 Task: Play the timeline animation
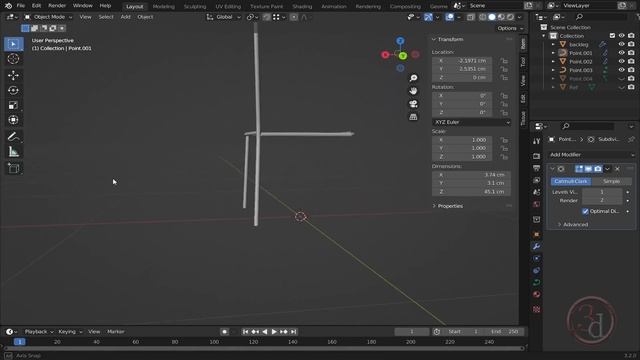(x=274, y=332)
